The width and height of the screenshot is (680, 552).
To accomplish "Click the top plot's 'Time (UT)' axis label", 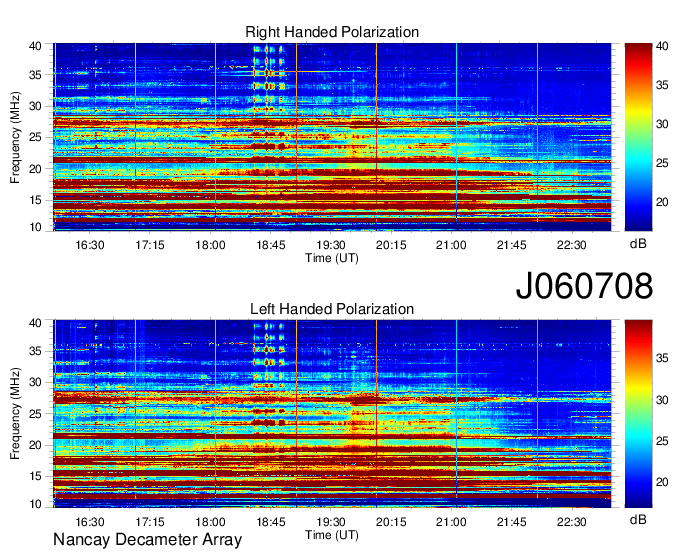I will click(x=332, y=258).
